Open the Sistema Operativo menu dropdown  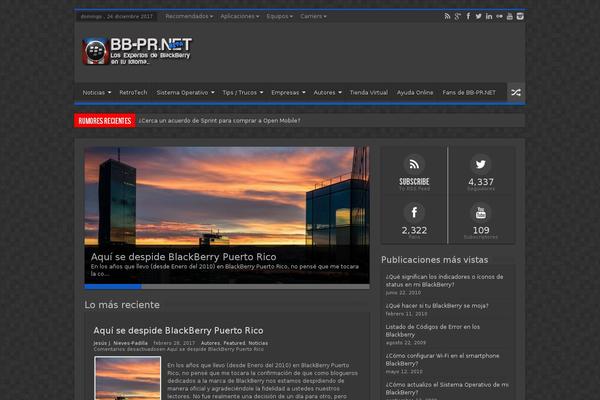coord(186,93)
